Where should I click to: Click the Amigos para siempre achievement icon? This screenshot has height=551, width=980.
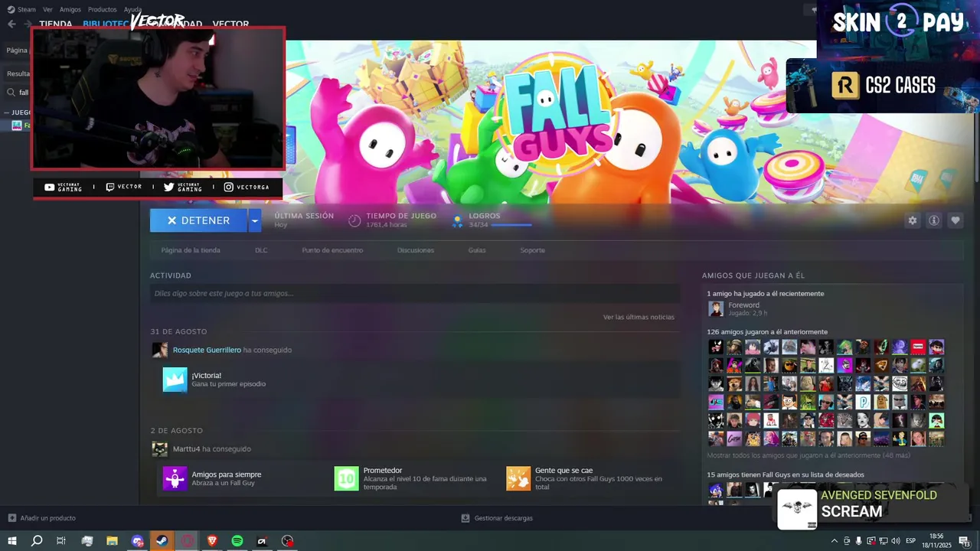coord(175,478)
